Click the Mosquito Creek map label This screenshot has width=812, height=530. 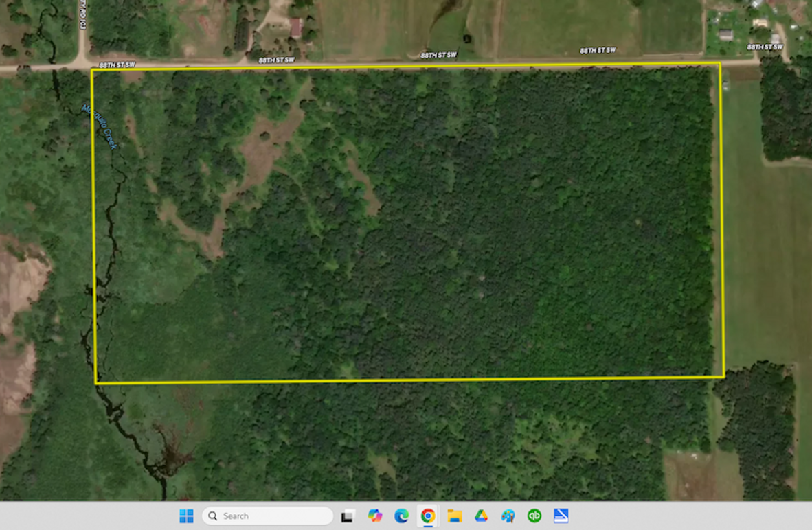[100, 126]
